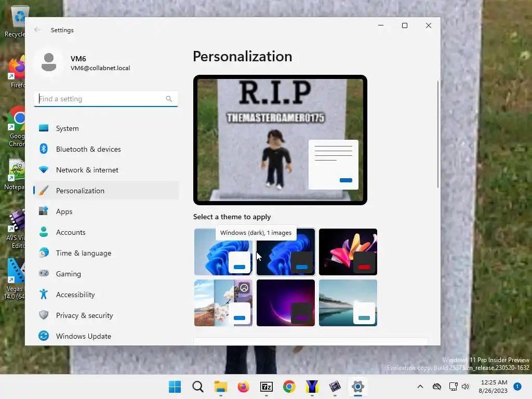Close the Settings window
Viewport: 532px width, 399px height.
429,25
